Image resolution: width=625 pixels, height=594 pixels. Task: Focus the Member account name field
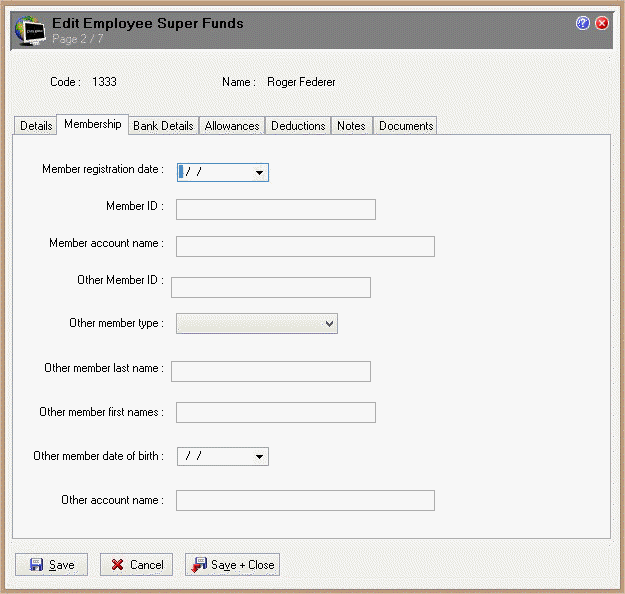(305, 246)
